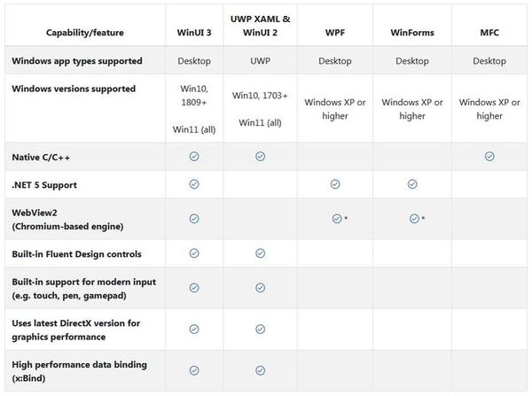Screen dimensions: 532x396
Task: Click the Fluent Design controls checkmark under WinUI 3
Action: point(194,253)
